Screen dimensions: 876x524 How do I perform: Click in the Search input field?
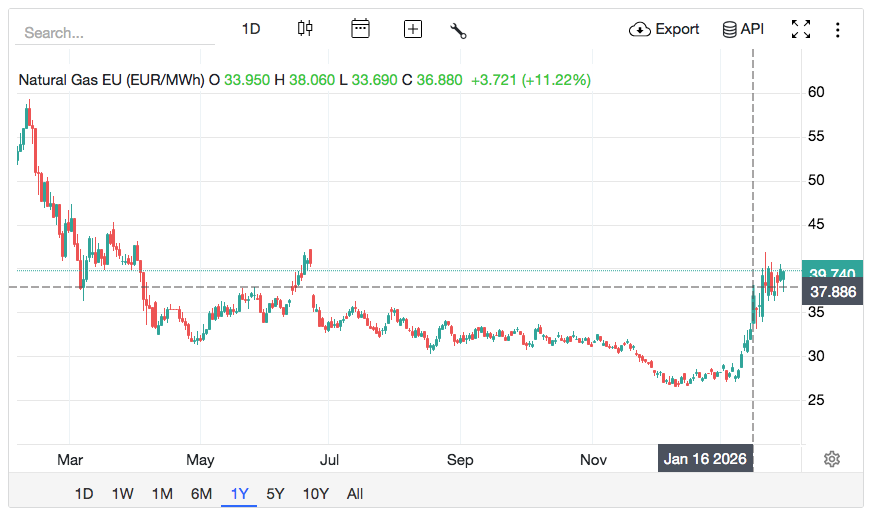click(x=115, y=32)
